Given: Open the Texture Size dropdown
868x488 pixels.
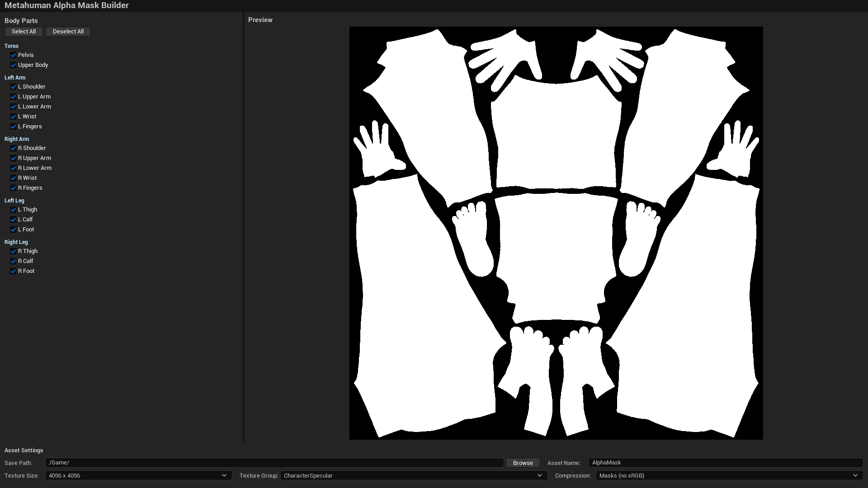Looking at the screenshot, I should point(138,475).
